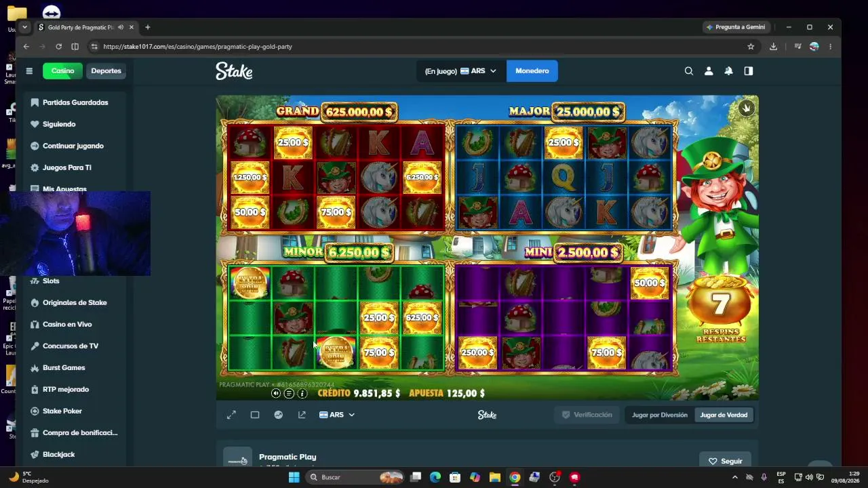Focus the browser address bar
Viewport: 868px width, 488px height.
click(x=420, y=47)
